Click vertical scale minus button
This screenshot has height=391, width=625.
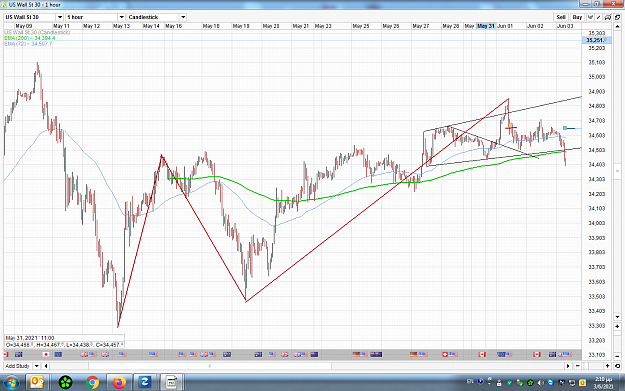click(x=617, y=356)
